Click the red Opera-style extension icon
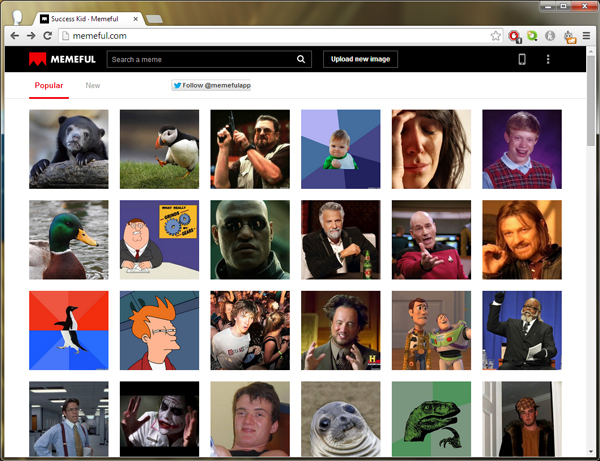600x461 pixels. (x=515, y=36)
